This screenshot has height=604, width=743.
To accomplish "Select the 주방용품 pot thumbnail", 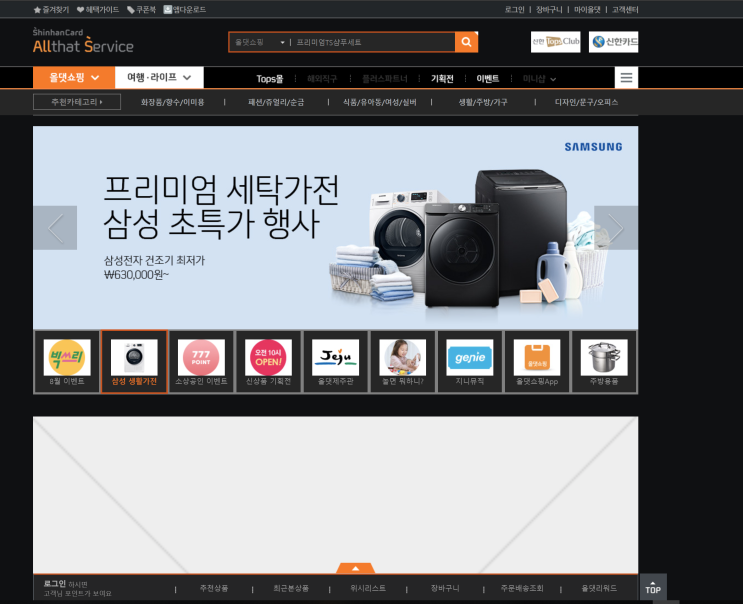I will (x=604, y=362).
